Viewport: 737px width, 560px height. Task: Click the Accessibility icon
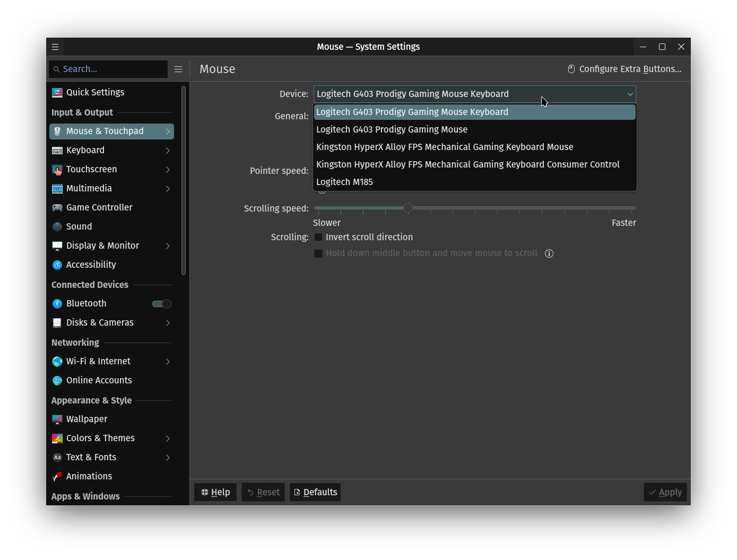tap(57, 265)
